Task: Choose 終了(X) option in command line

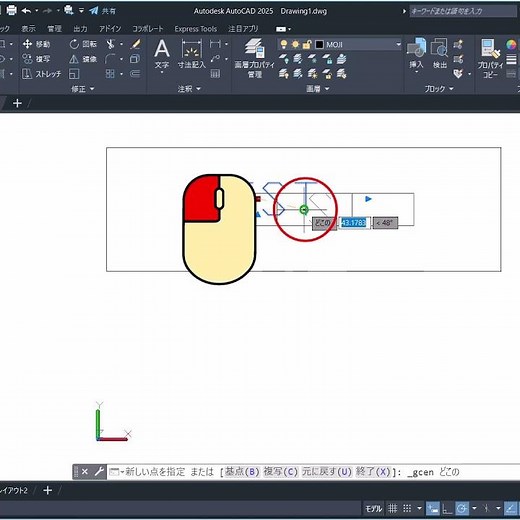Action: click(373, 472)
